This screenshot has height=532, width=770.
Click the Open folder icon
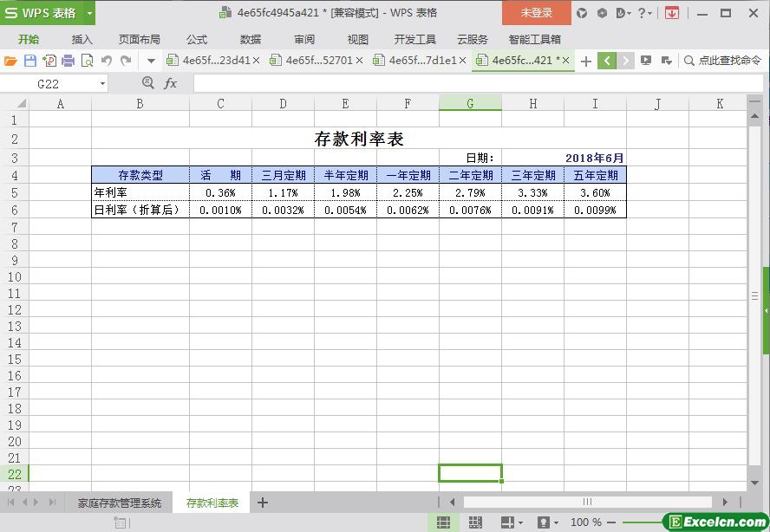coord(10,61)
